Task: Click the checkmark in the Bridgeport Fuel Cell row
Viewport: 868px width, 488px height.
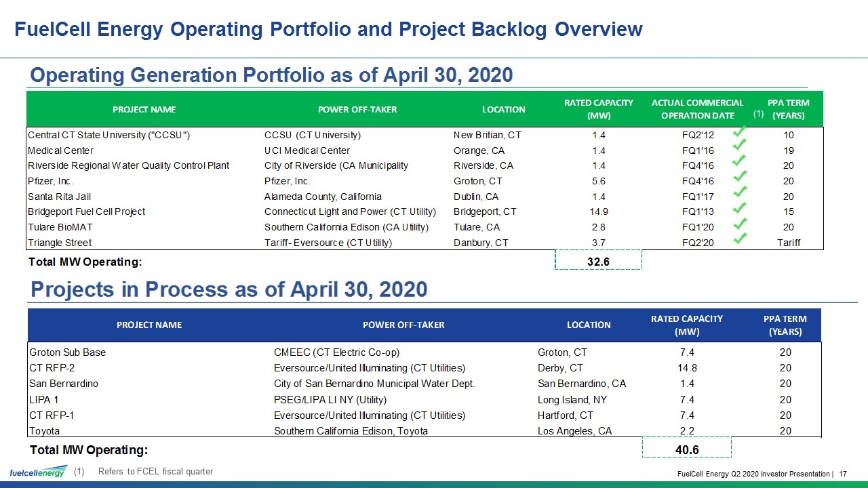Action: (x=741, y=207)
